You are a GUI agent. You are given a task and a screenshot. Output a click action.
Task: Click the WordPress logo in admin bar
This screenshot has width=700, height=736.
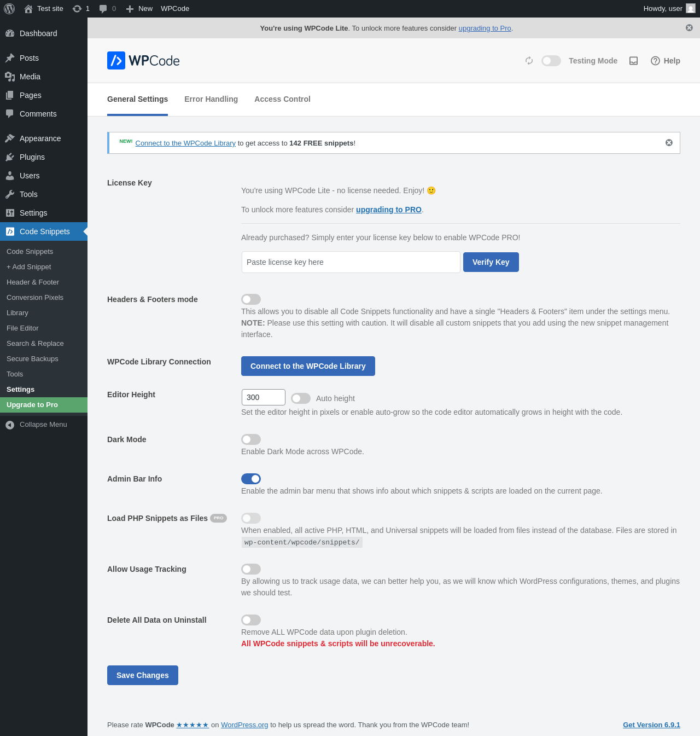9,9
